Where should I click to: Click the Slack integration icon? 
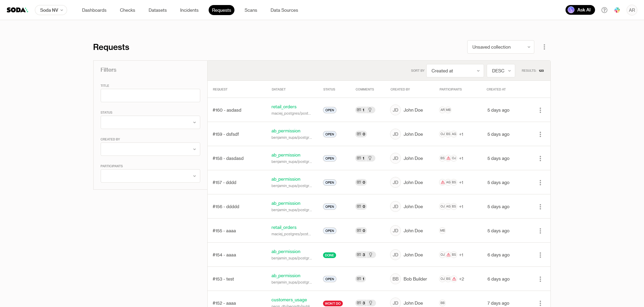point(617,10)
